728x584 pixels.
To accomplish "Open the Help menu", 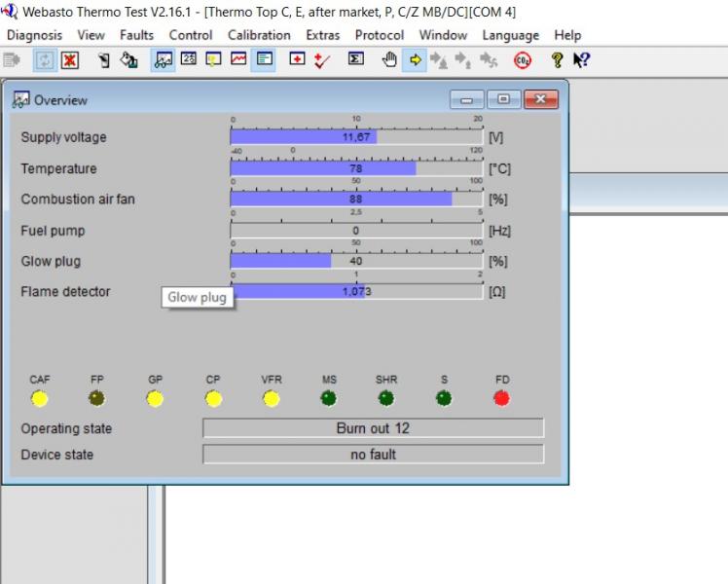I will click(x=567, y=35).
